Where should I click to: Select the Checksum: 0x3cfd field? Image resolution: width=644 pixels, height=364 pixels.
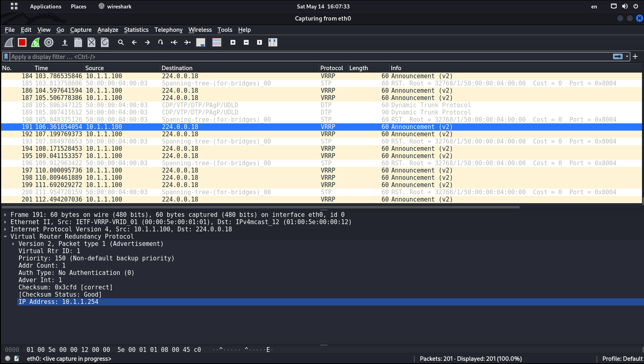point(65,287)
